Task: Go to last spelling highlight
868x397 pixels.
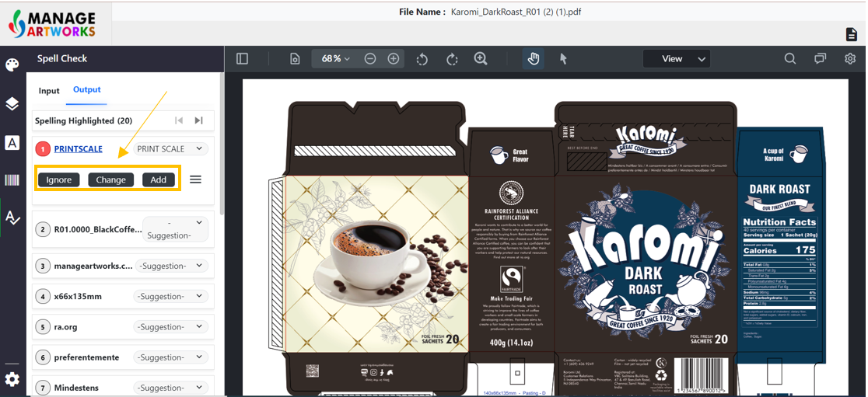Action: (x=198, y=120)
